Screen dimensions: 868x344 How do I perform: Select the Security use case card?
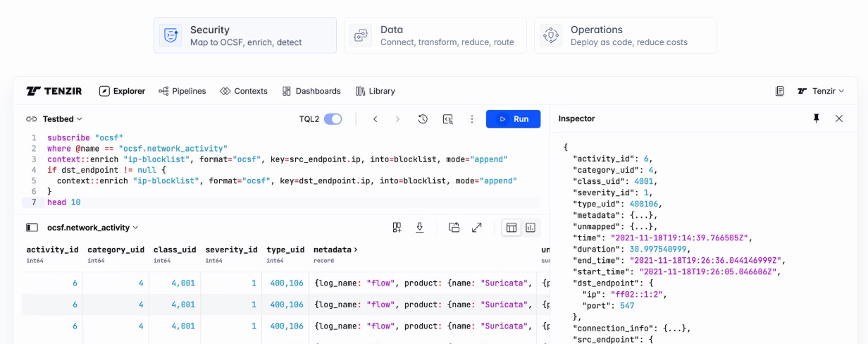point(244,35)
